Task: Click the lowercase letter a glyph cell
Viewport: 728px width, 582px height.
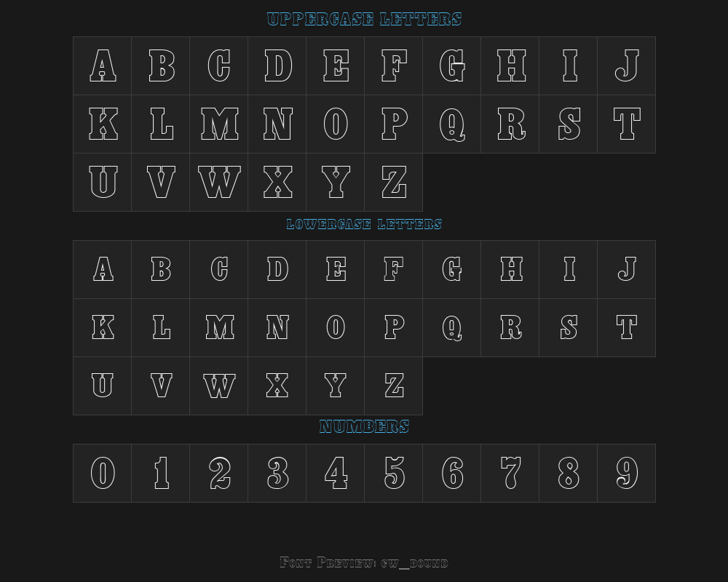Action: [x=102, y=270]
